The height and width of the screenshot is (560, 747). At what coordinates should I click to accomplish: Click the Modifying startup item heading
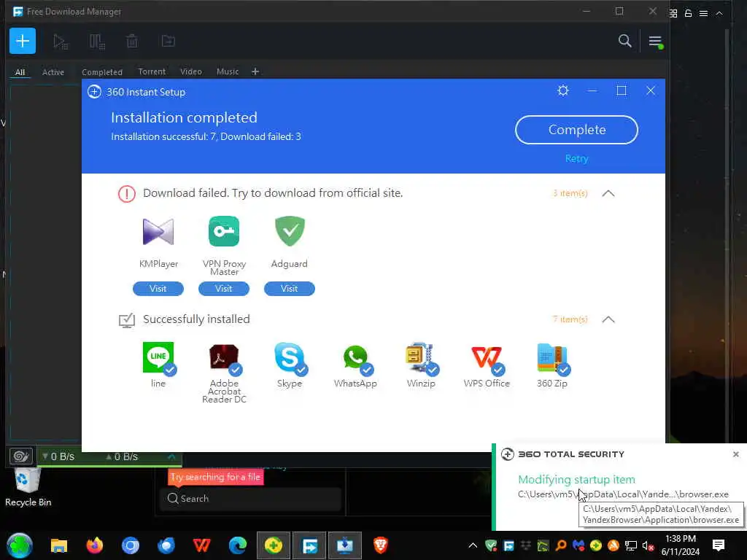[576, 480]
